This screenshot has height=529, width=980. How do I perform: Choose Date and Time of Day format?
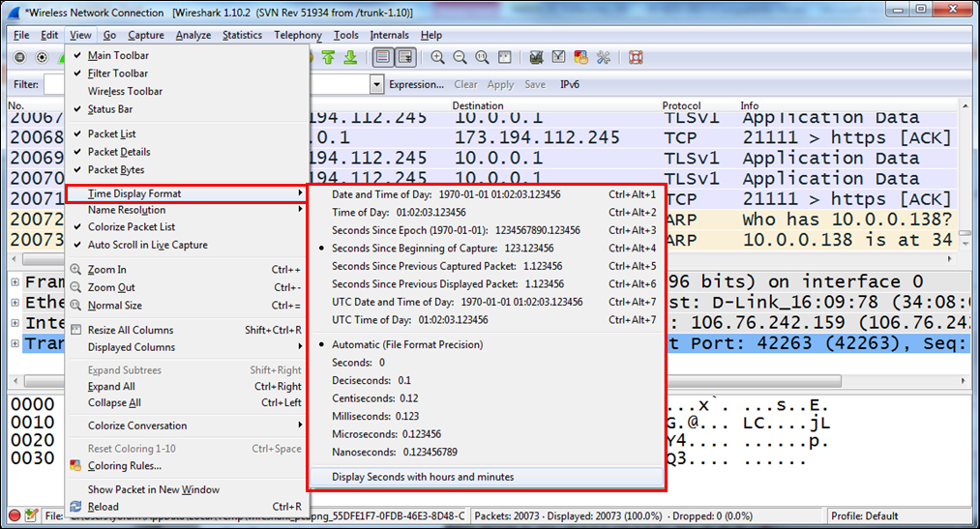point(487,194)
